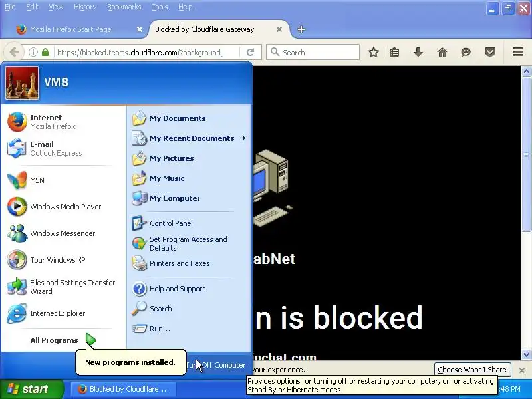Click the page reload button
532x399 pixels.
click(x=251, y=53)
